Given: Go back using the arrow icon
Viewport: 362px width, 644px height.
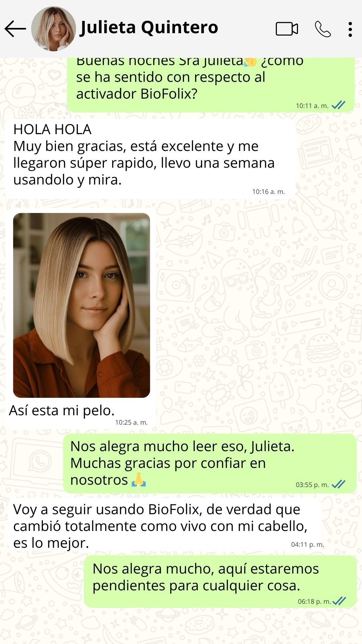Looking at the screenshot, I should pyautogui.click(x=15, y=29).
